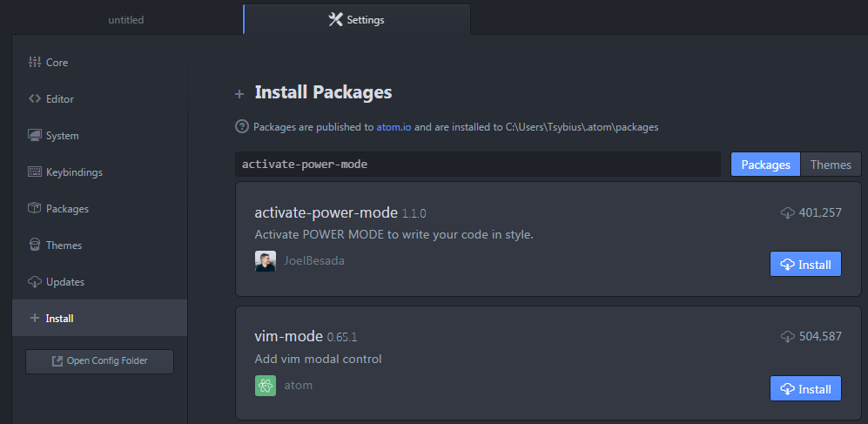Open JoelBesada author name link
Viewport: 868px width, 424px height.
pos(314,260)
